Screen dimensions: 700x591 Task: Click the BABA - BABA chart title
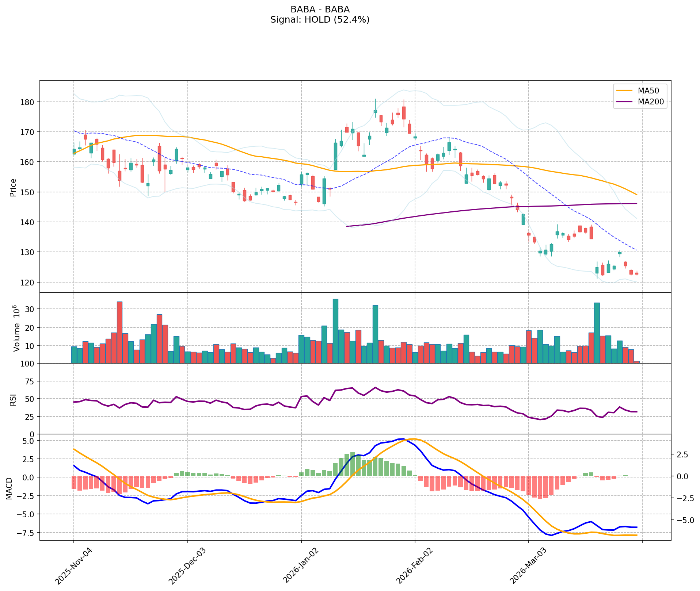point(320,9)
